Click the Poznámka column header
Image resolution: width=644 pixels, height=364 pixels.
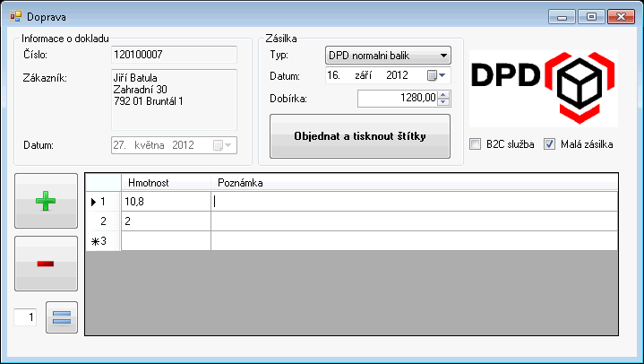point(415,182)
